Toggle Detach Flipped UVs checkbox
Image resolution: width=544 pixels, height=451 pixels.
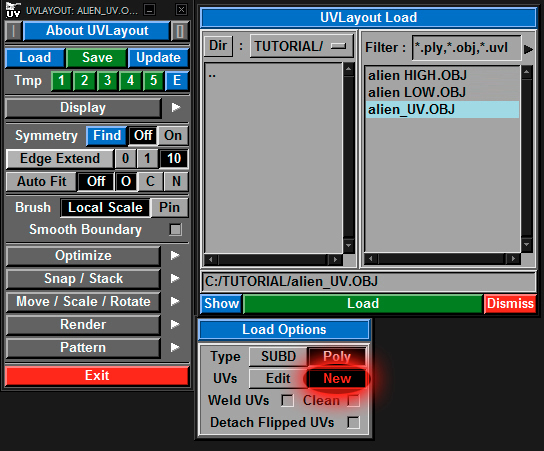[x=354, y=423]
